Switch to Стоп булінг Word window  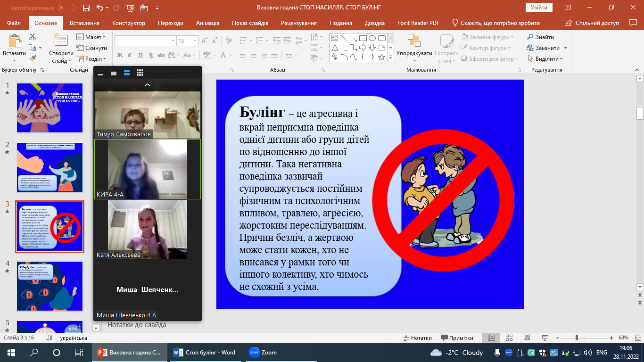[205, 353]
